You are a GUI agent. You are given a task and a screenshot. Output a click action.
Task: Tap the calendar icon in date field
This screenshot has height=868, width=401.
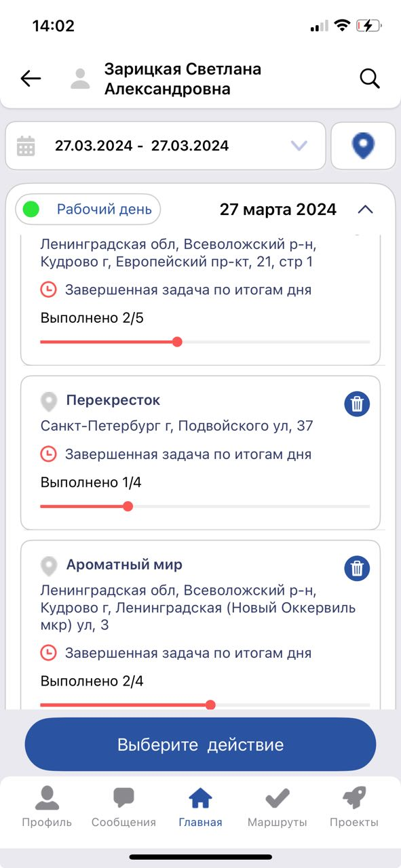click(26, 146)
